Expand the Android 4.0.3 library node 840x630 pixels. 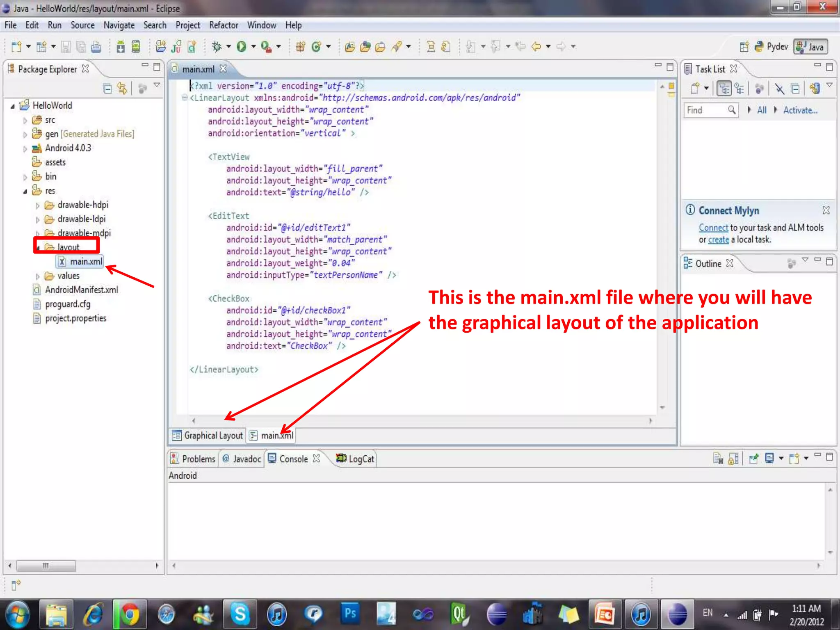(x=25, y=149)
